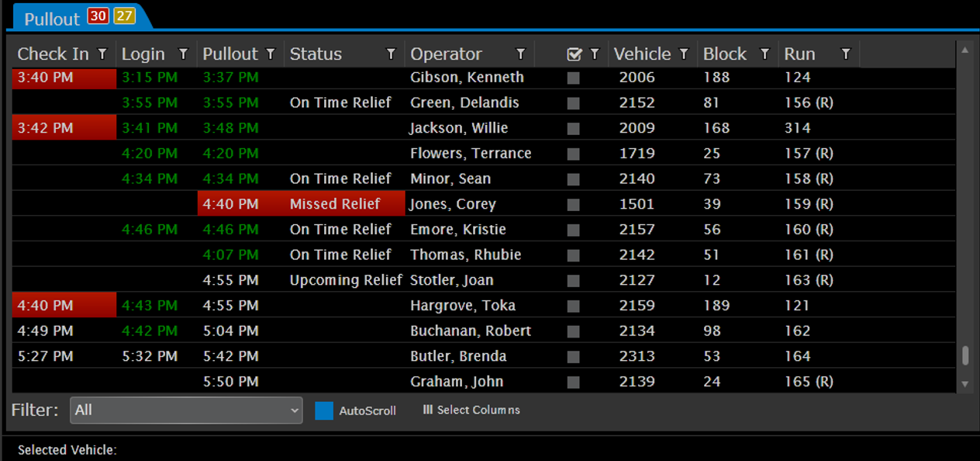Select the Selected Vehicle status label

click(x=67, y=450)
